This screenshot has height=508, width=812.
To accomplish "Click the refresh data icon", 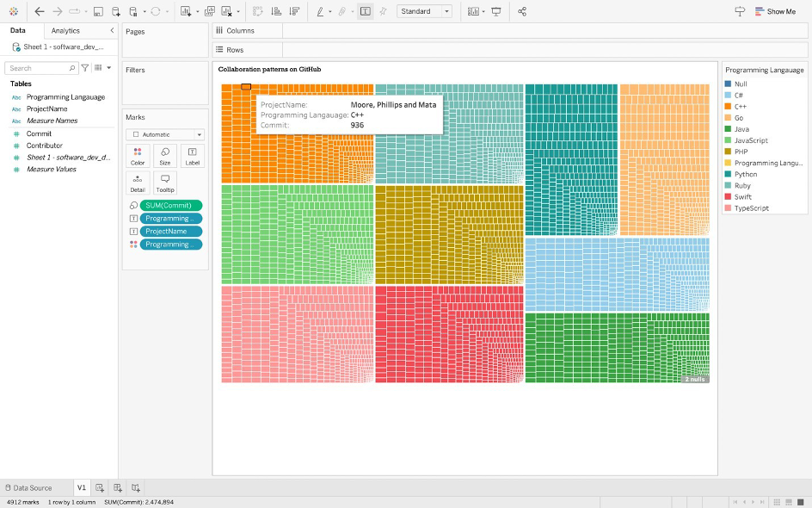I will coord(156,11).
